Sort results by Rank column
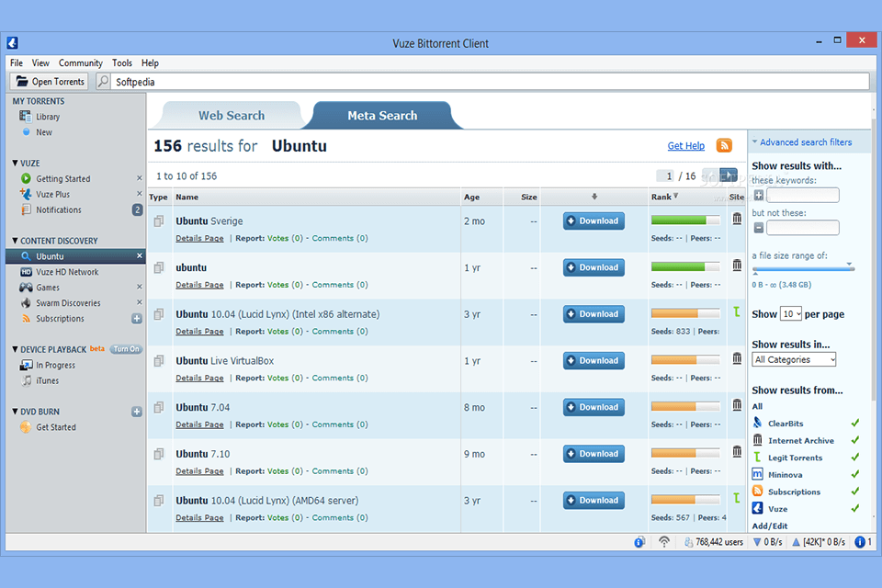Screen dimensions: 882x588 coord(665,197)
